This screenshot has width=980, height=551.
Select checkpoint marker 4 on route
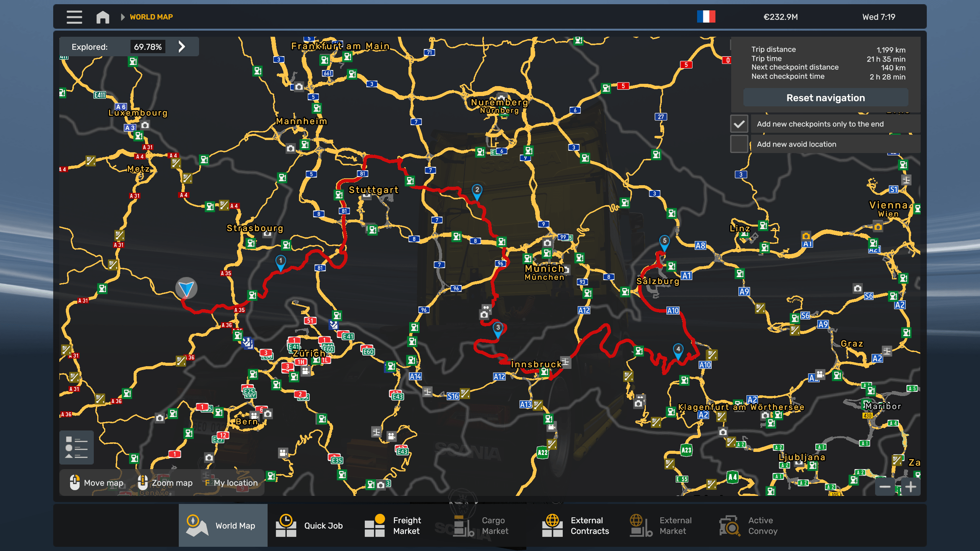pos(678,350)
